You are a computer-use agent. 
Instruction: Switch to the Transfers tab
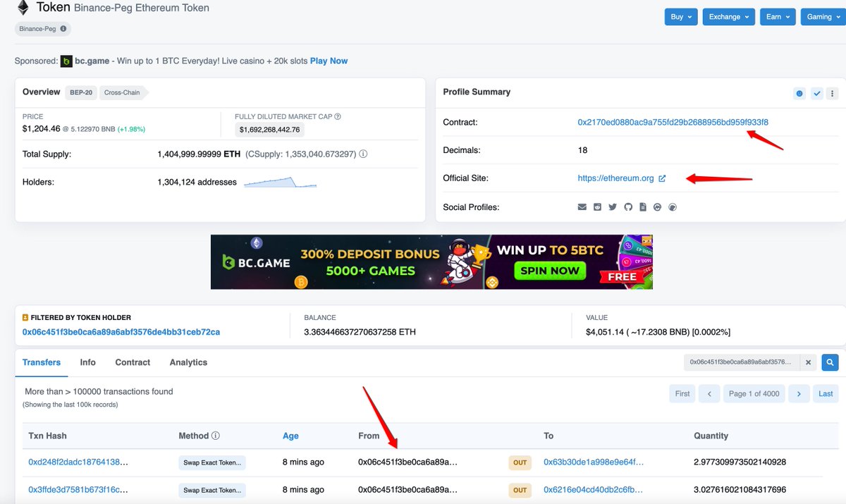click(x=42, y=362)
